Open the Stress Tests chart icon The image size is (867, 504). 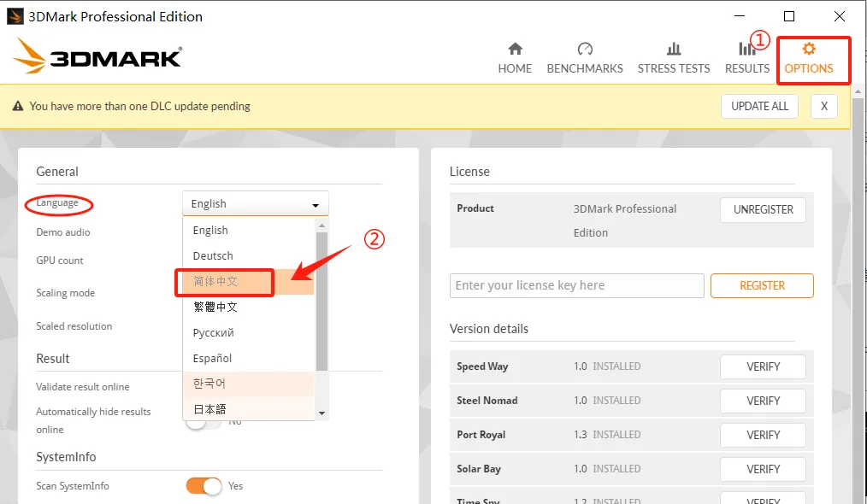pos(674,49)
